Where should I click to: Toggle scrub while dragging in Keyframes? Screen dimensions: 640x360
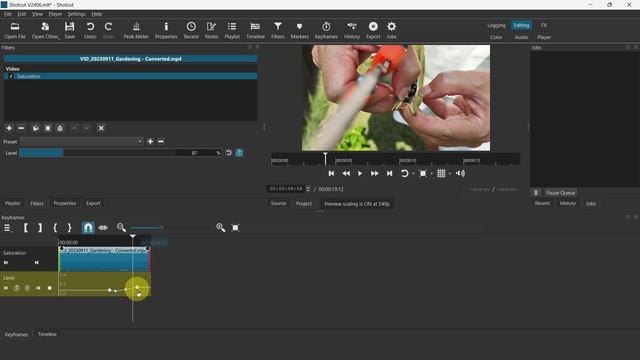(x=103, y=228)
